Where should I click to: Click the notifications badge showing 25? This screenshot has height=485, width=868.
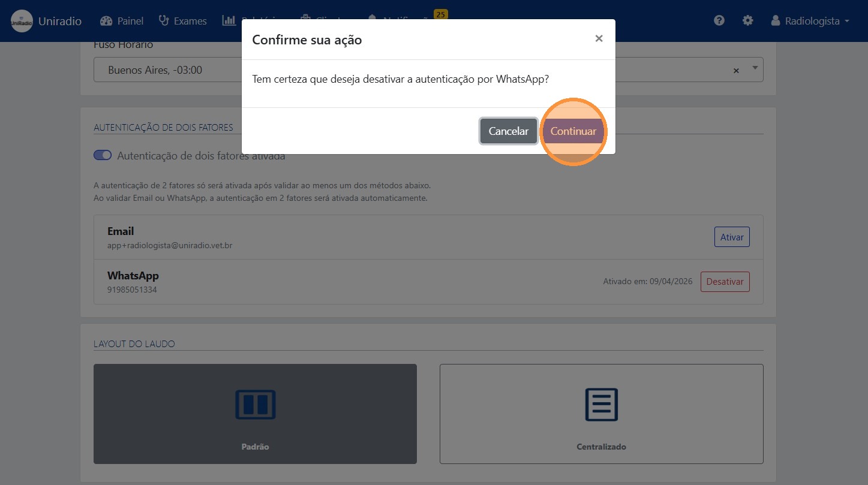click(x=440, y=14)
